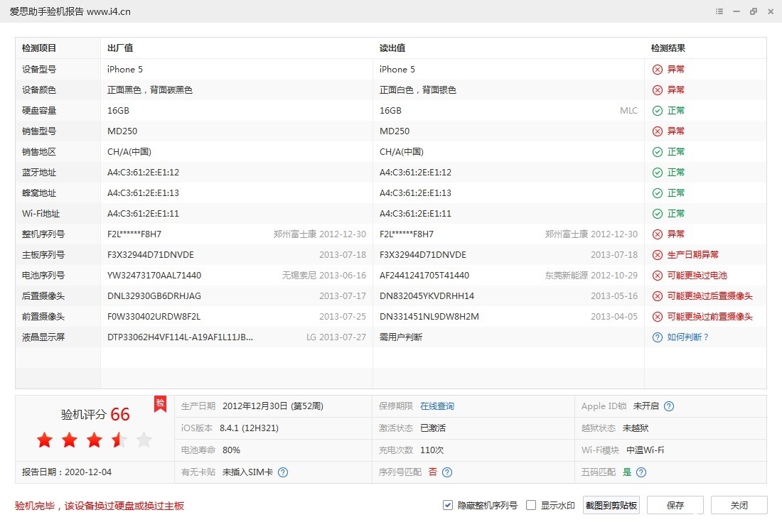782x532 pixels.
Task: Uncheck the 隐藏整机序列号 checkbox
Action: 447,505
